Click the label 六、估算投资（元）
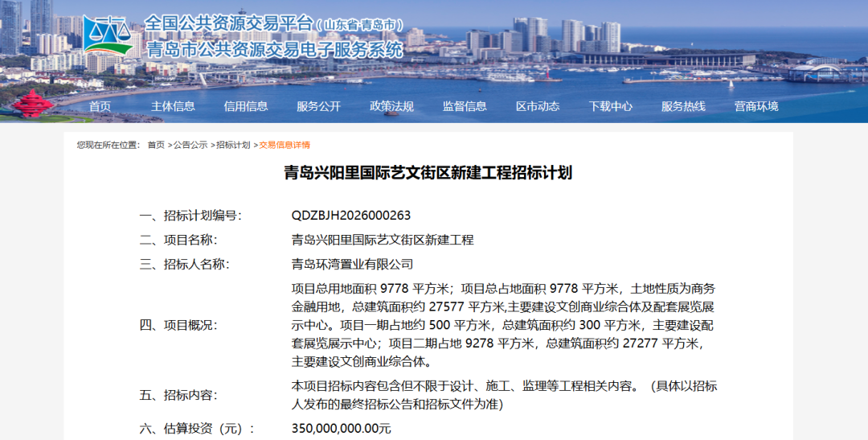The height and width of the screenshot is (440, 868). coord(197,429)
